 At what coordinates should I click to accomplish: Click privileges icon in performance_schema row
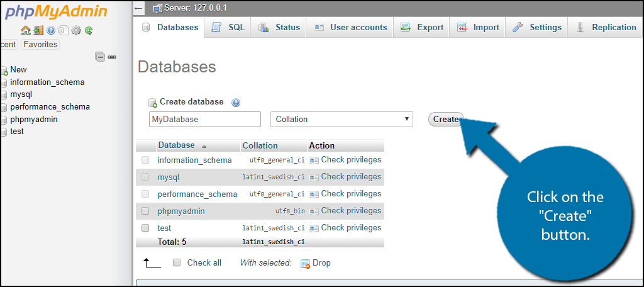[314, 194]
